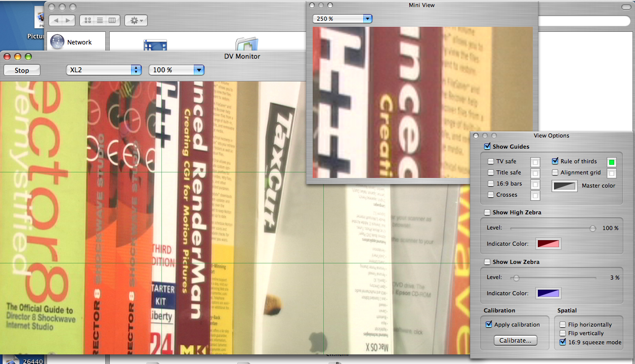Enable the Alignment grid guide

click(x=555, y=173)
